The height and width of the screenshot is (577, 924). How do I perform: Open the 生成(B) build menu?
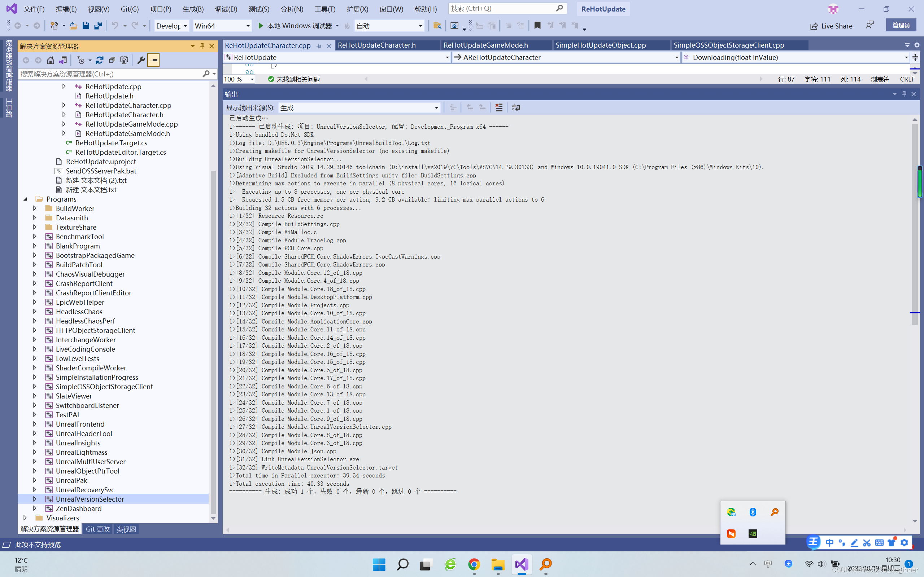click(x=193, y=9)
